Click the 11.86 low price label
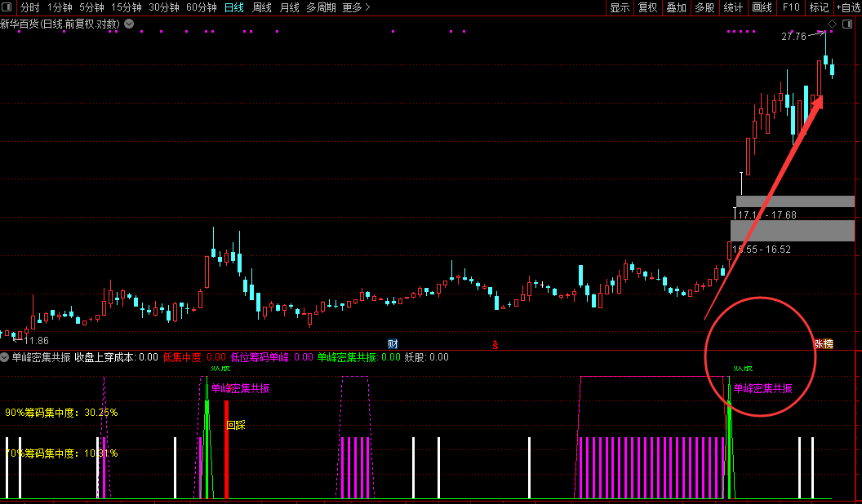 36,340
